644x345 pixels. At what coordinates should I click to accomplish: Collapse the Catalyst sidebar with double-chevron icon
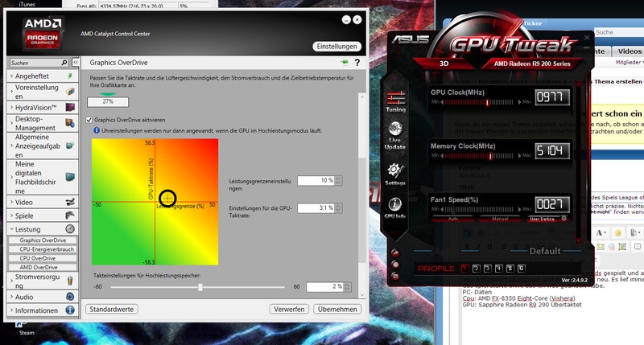pos(76,63)
